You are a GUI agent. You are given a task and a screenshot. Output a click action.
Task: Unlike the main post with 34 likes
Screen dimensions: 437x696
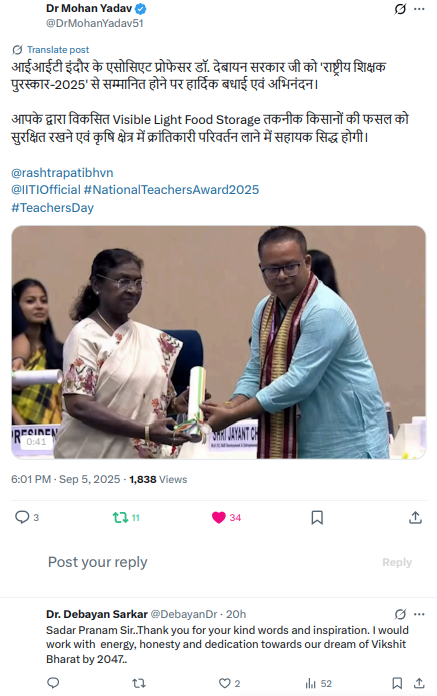(x=226, y=518)
